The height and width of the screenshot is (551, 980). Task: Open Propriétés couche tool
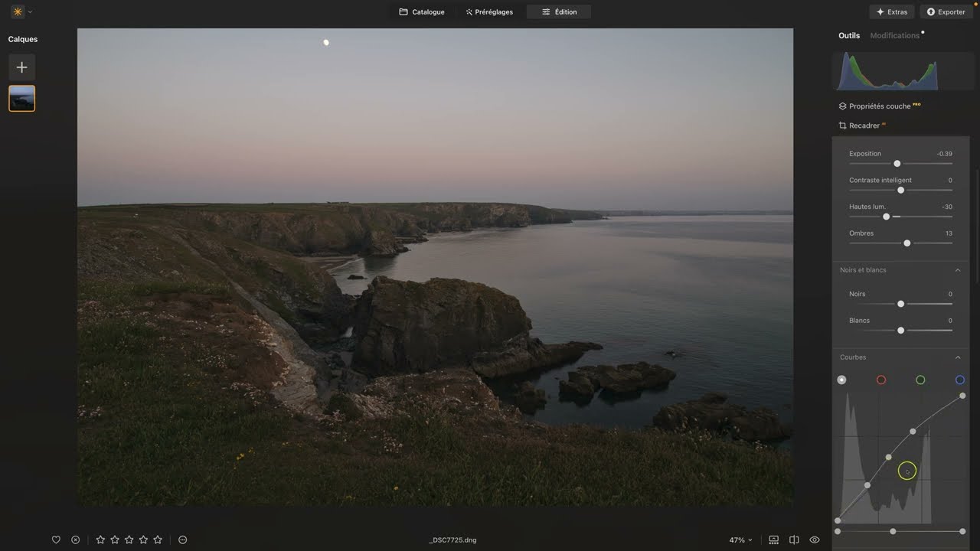[880, 106]
